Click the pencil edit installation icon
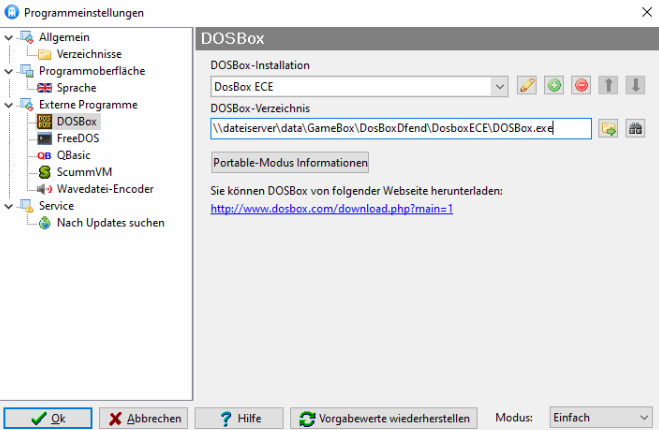Viewport: 659px width, 430px height. [x=527, y=86]
